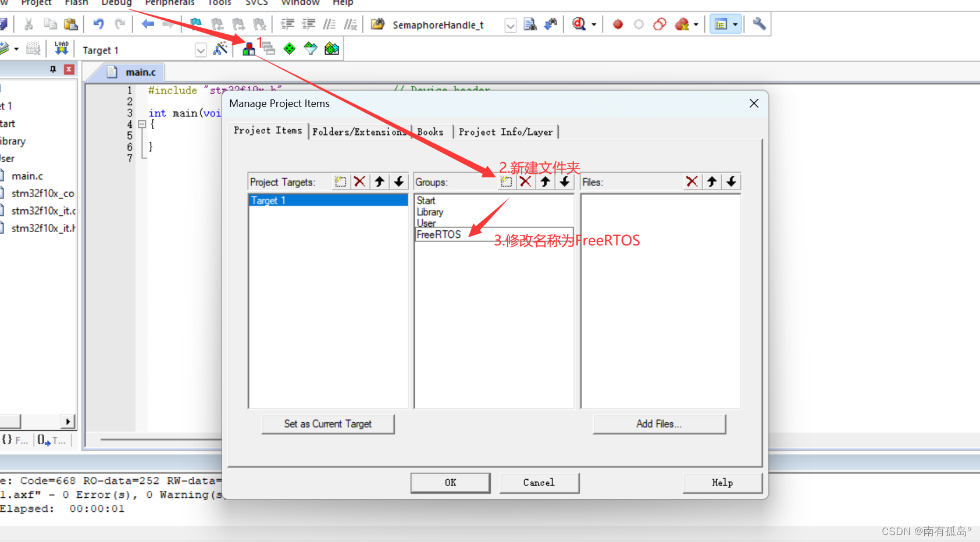980x542 pixels.
Task: Delete file with Files red X
Action: (x=692, y=182)
